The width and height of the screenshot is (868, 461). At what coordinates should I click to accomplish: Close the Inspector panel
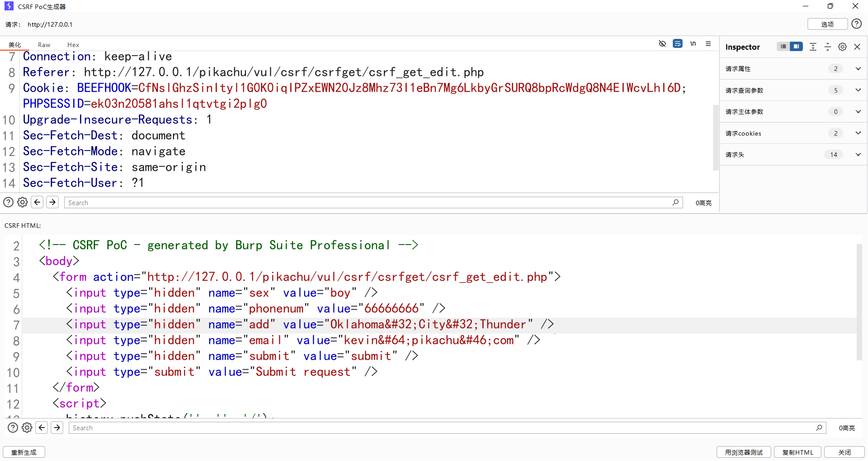point(857,47)
